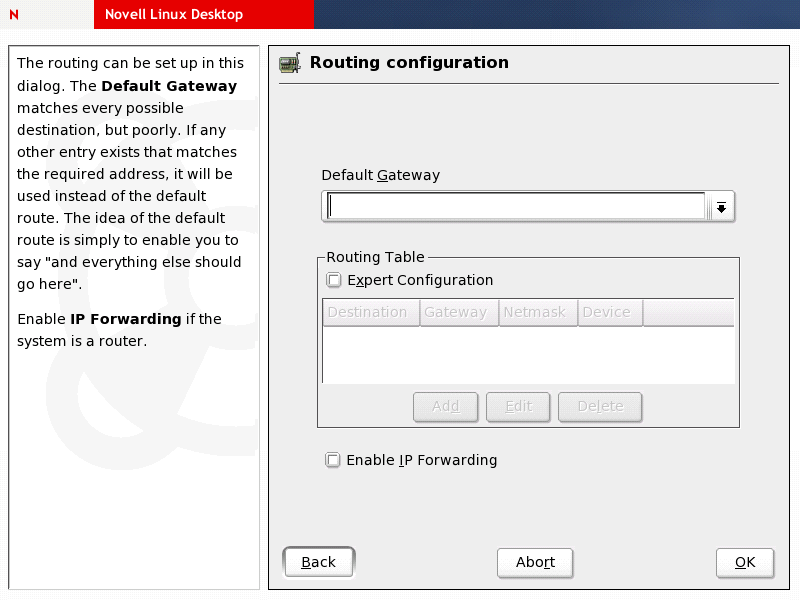Click the empty routing table list area
This screenshot has width=800, height=600.
[x=528, y=355]
